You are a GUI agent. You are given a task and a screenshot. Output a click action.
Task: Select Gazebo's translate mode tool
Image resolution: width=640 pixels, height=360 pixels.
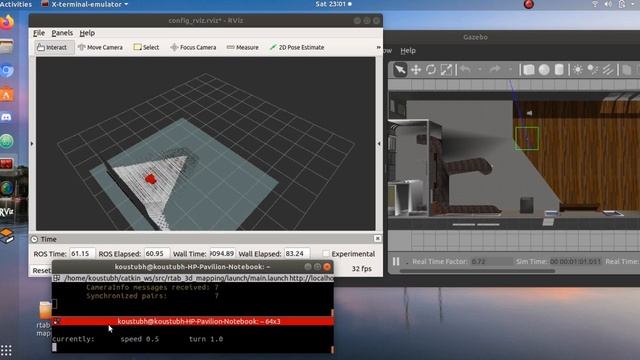point(416,70)
